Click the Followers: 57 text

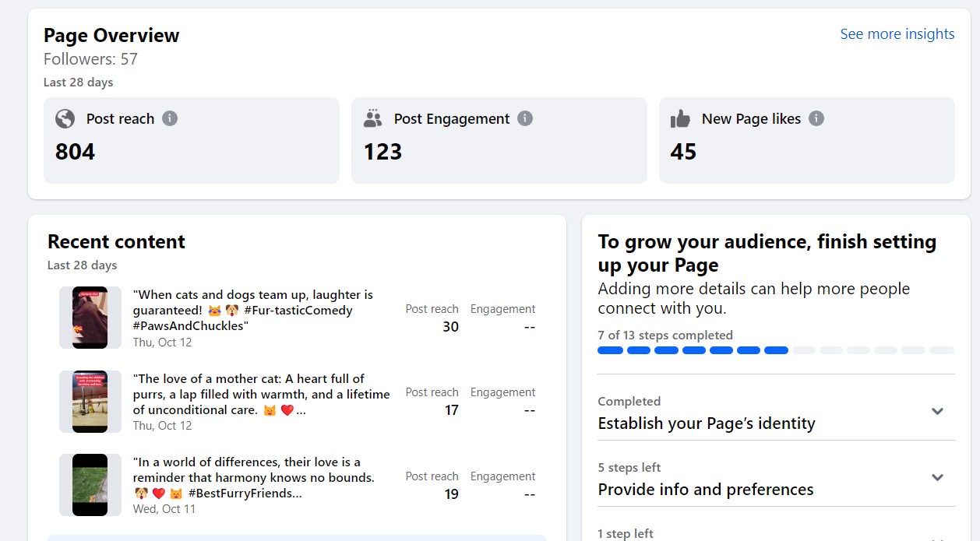pos(90,59)
